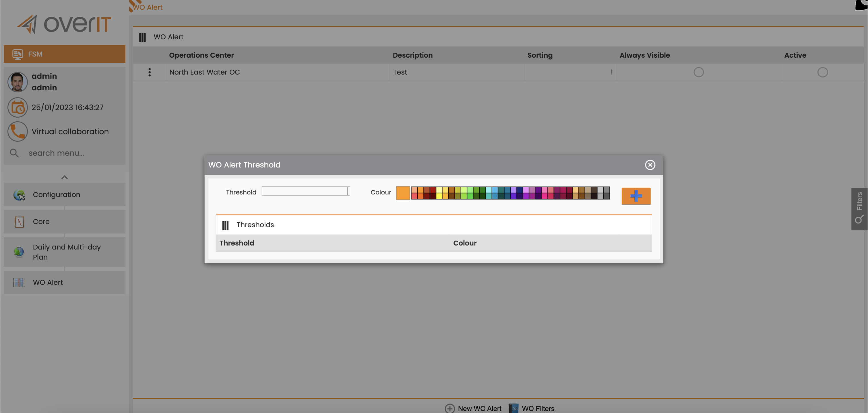
Task: Click the magnifier icon beside search menu
Action: coord(14,153)
